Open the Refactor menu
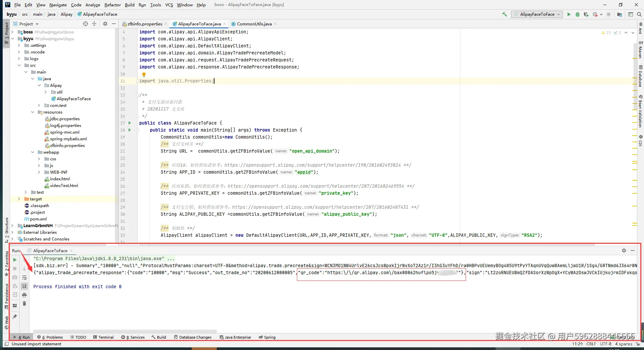Screen dimensions: 644x350 (112, 5)
